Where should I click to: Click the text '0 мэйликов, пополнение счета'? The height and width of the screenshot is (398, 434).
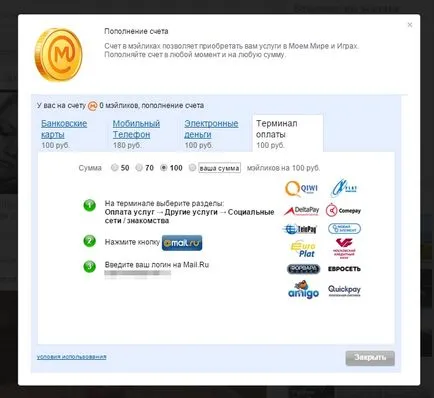point(152,106)
